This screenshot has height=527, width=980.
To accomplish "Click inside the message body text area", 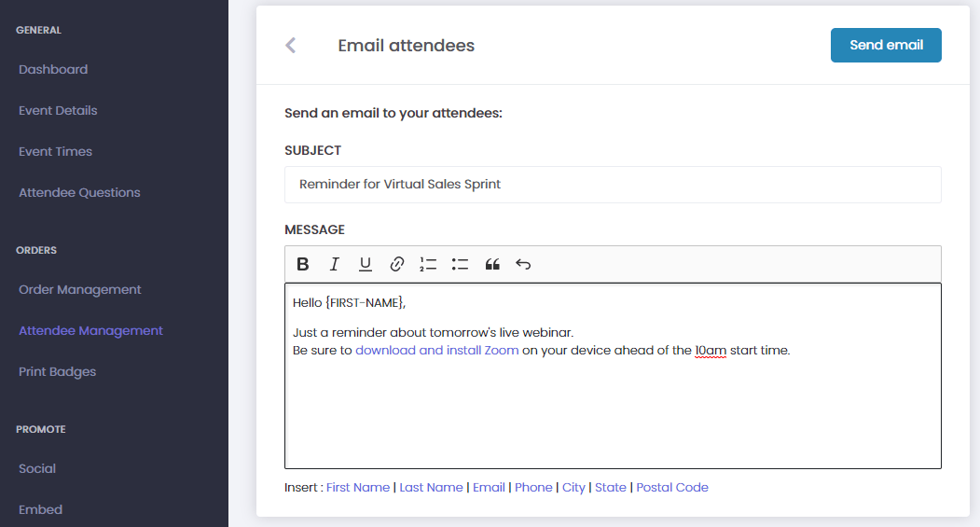I will pos(613,410).
